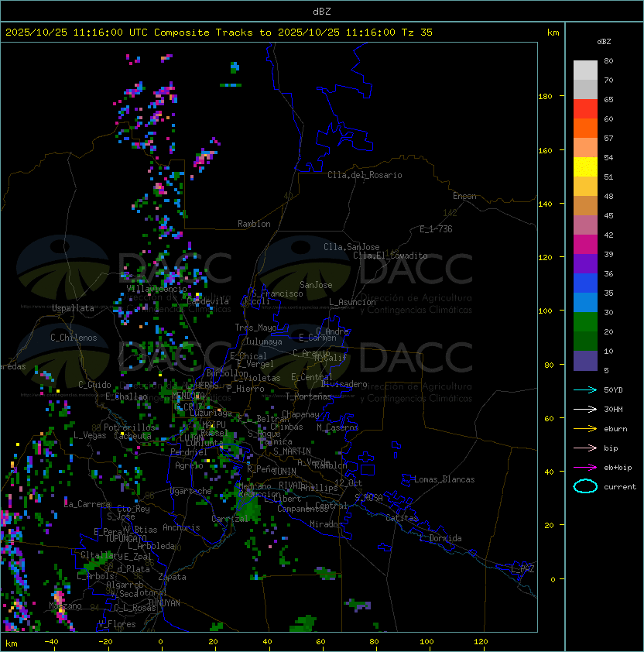This screenshot has width=644, height=652.
Task: Click the dBZ title at top
Action: 322,11
